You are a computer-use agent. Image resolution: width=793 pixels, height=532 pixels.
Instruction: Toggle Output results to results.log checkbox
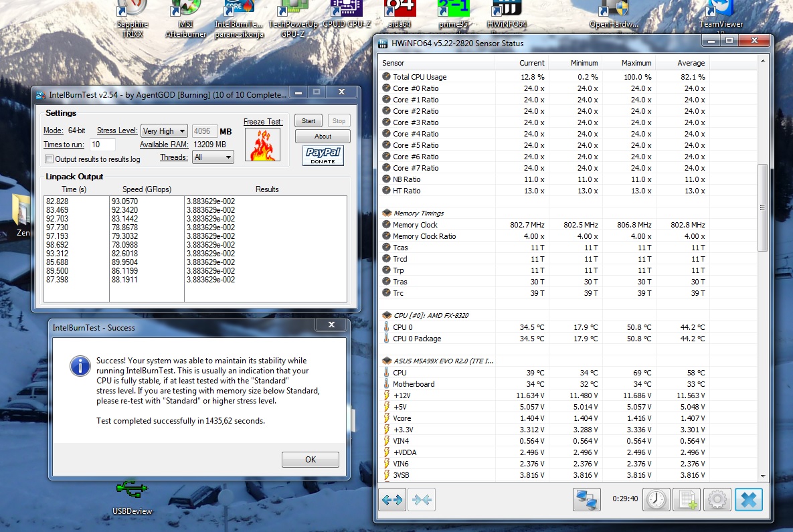pos(49,159)
